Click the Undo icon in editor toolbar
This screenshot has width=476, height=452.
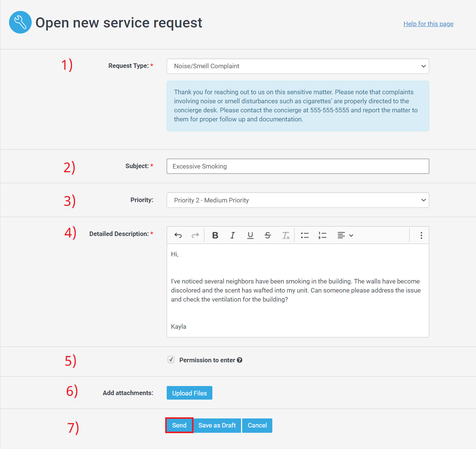tap(178, 235)
